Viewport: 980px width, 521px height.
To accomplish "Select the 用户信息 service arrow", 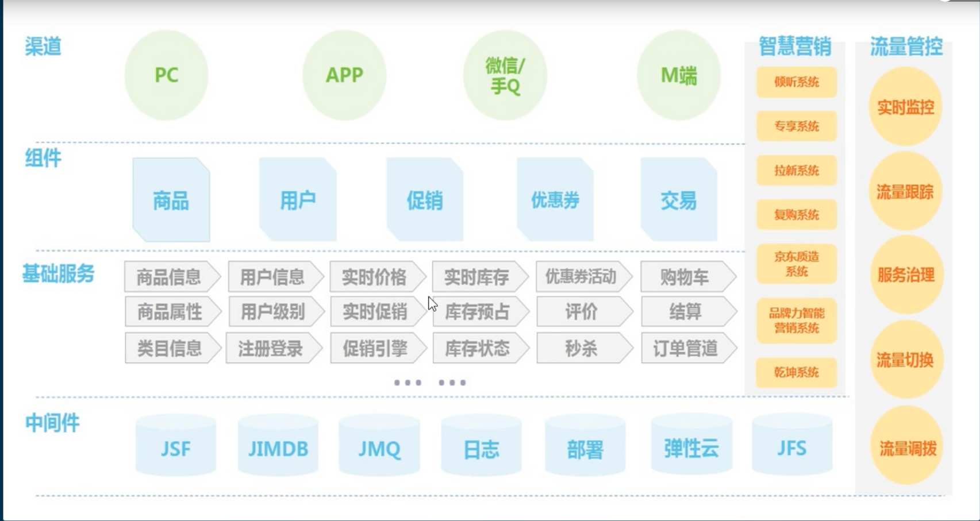I will (276, 277).
